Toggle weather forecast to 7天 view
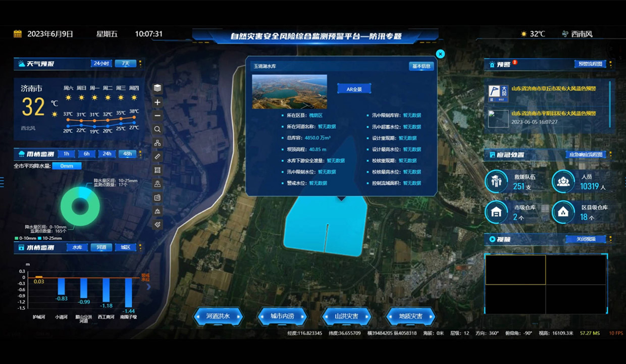 (125, 64)
